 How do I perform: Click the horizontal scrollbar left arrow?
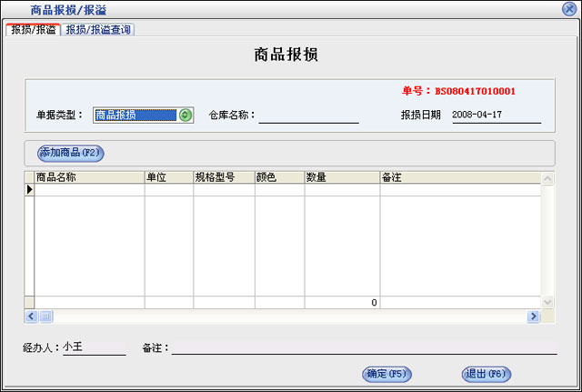pos(30,316)
